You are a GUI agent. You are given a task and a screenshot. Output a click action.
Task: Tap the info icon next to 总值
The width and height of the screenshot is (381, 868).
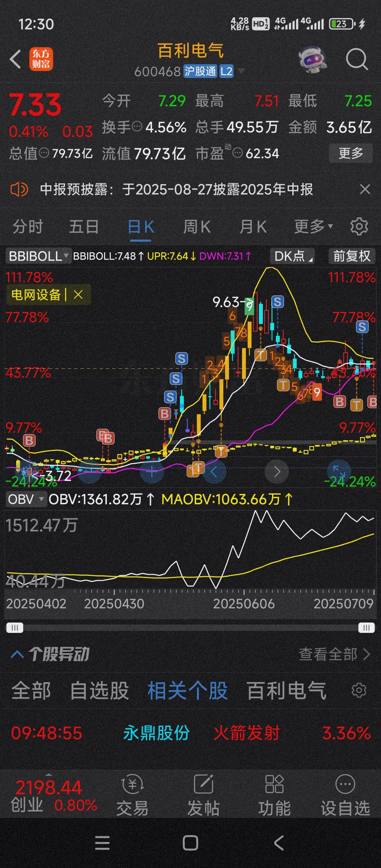tap(44, 153)
